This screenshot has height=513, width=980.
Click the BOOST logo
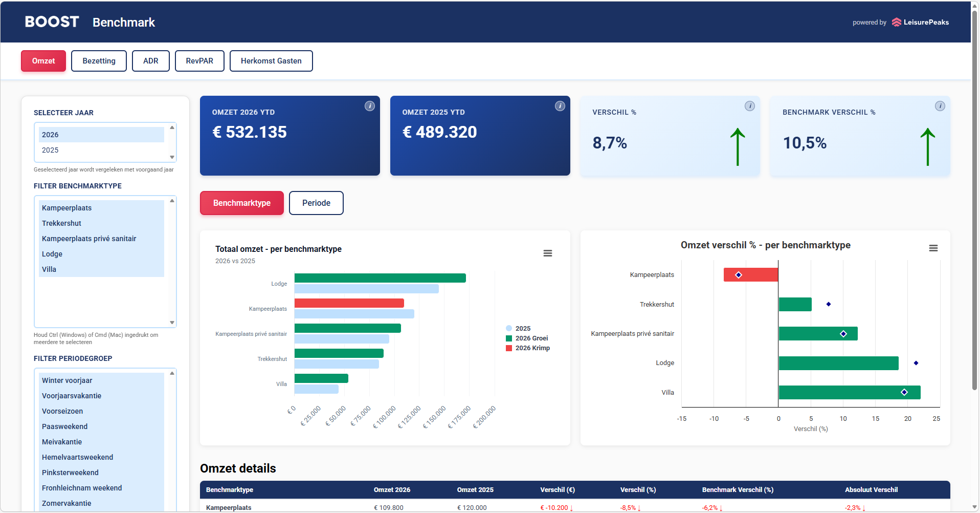pos(52,22)
